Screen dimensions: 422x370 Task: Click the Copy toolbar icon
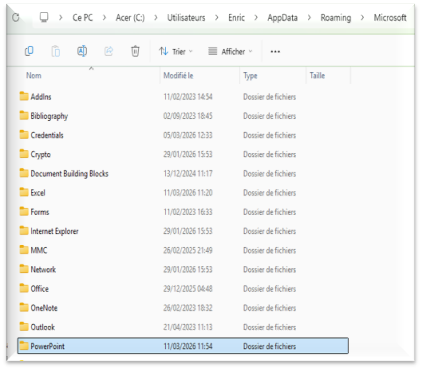pyautogui.click(x=29, y=51)
